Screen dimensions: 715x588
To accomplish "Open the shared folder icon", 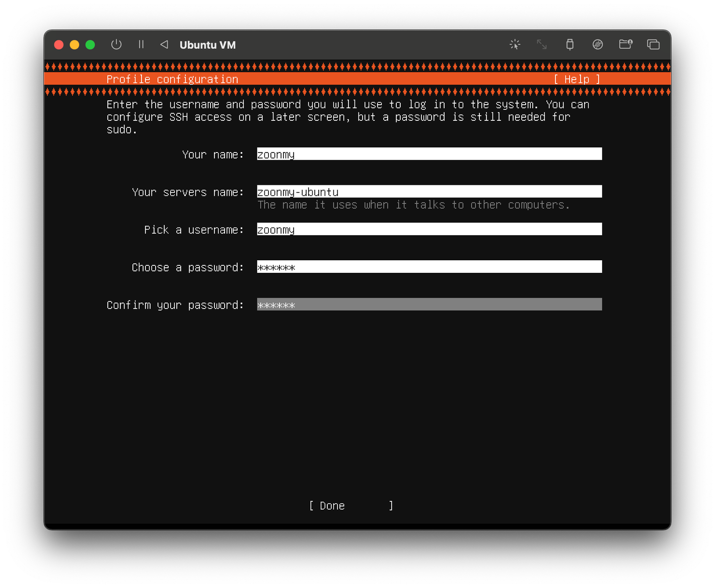I will pos(625,44).
